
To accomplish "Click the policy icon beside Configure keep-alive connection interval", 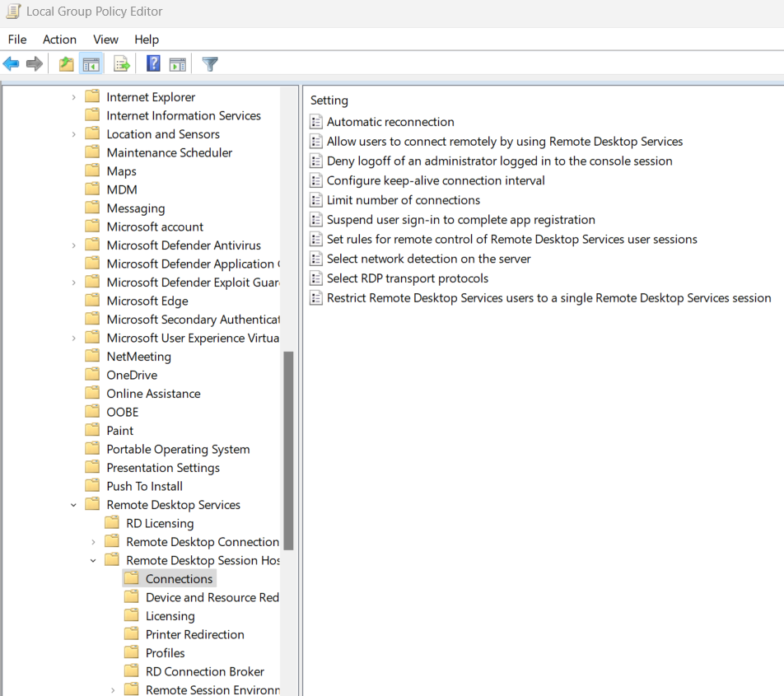I will point(316,180).
